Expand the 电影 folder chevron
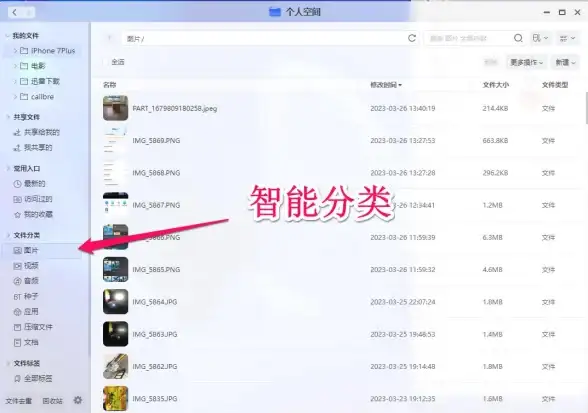The width and height of the screenshot is (588, 413). coord(15,66)
